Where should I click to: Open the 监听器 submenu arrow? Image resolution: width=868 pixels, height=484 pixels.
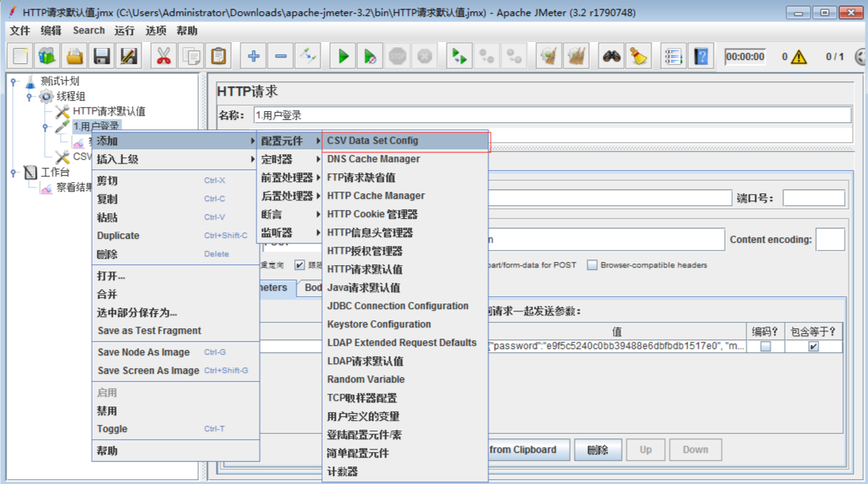317,232
